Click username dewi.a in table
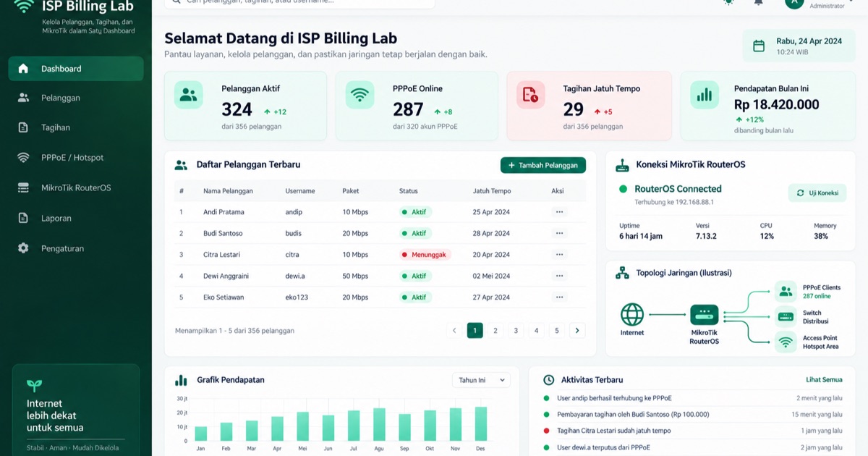Screen dimensions: 868x456 (295, 276)
